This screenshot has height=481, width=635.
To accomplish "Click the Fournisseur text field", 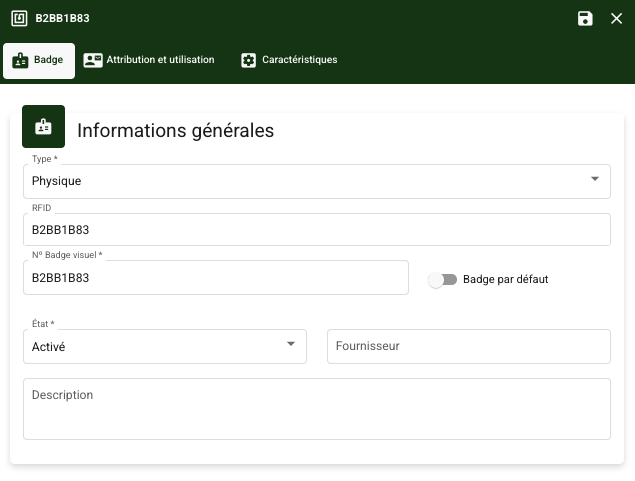I will coord(468,346).
